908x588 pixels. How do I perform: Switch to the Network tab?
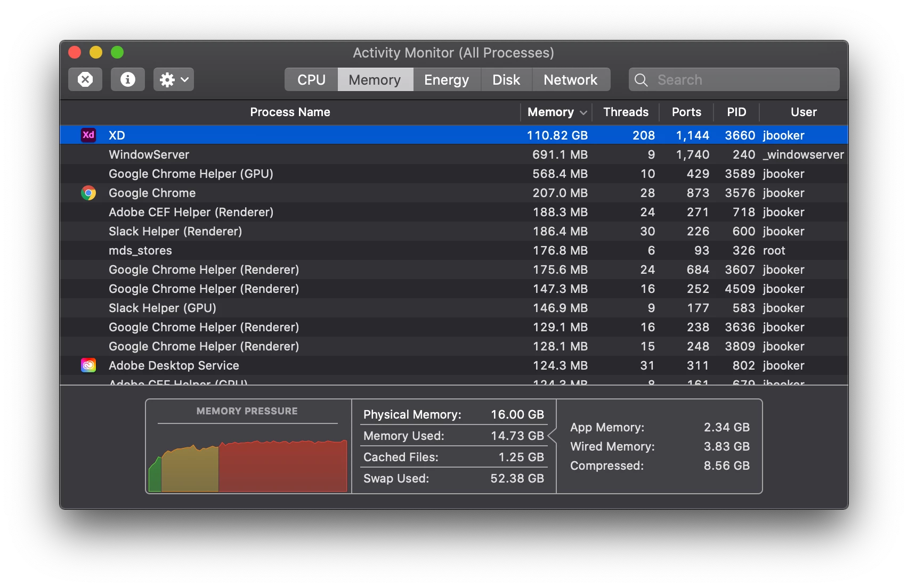pos(571,79)
